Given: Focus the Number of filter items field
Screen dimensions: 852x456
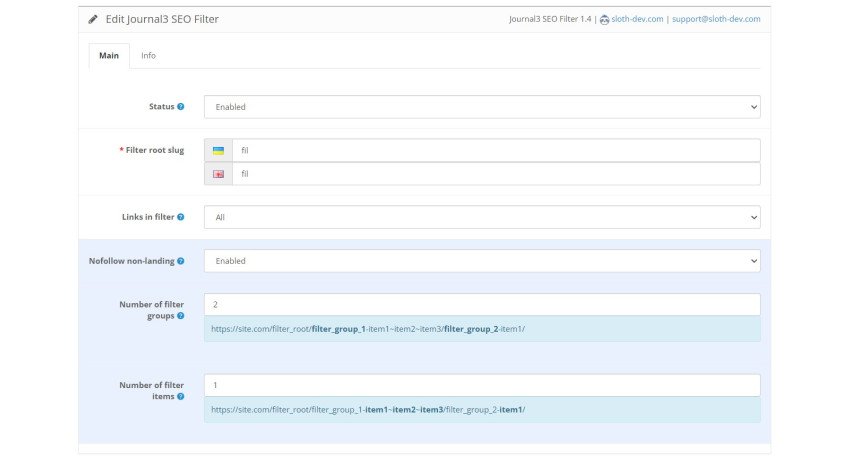Looking at the screenshot, I should tap(482, 385).
